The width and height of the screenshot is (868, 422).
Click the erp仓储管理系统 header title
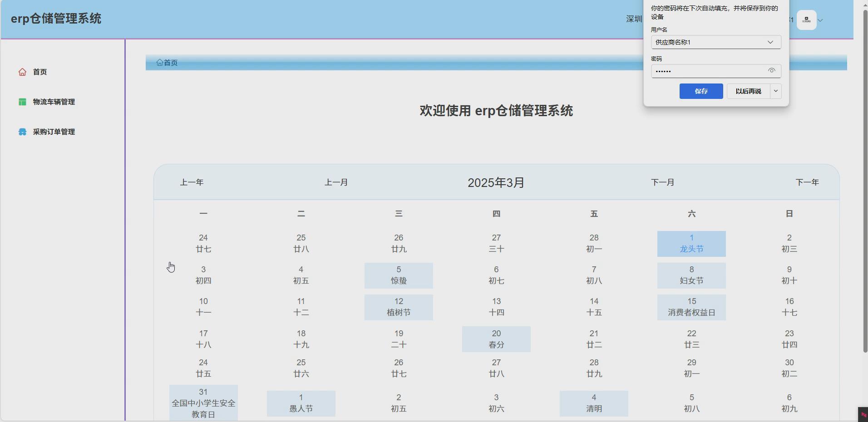[x=56, y=19]
